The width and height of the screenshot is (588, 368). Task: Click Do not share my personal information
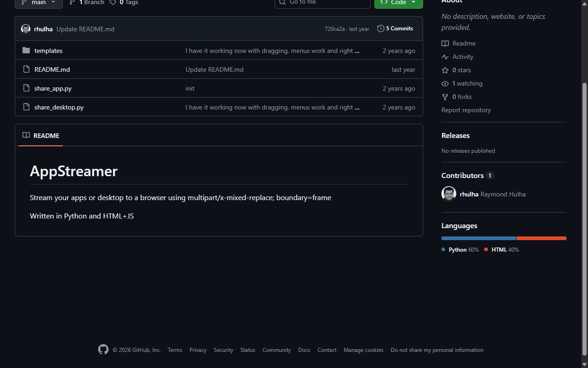pos(437,350)
